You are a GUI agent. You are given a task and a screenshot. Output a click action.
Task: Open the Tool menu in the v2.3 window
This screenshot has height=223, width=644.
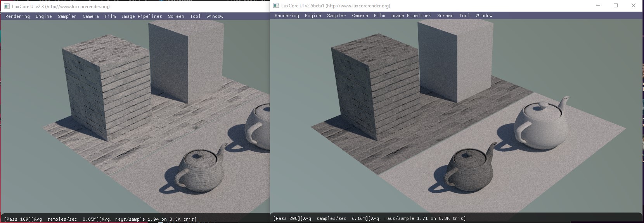tap(195, 16)
